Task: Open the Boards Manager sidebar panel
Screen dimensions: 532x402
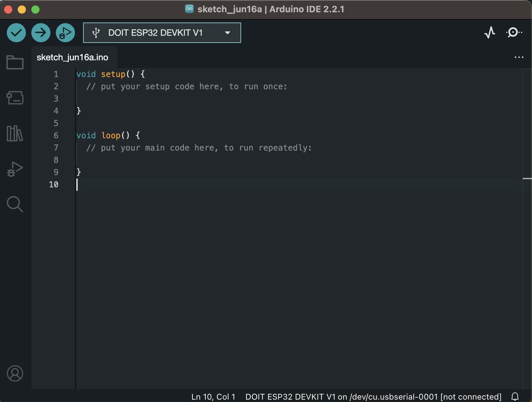Action: 15,98
